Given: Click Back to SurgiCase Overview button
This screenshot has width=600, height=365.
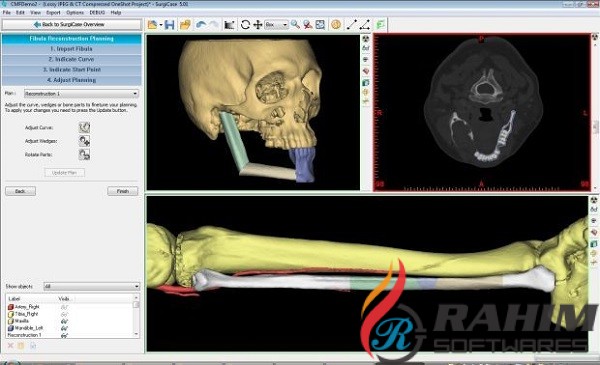Looking at the screenshot, I should [x=72, y=24].
